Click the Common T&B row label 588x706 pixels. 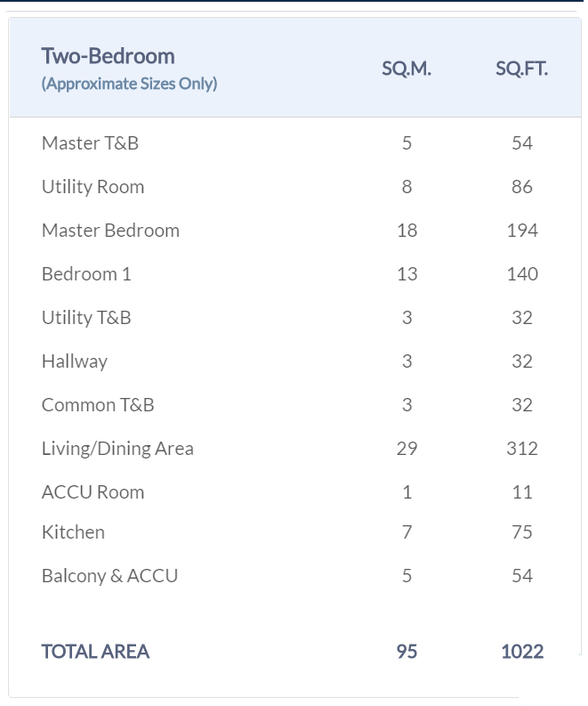(98, 404)
